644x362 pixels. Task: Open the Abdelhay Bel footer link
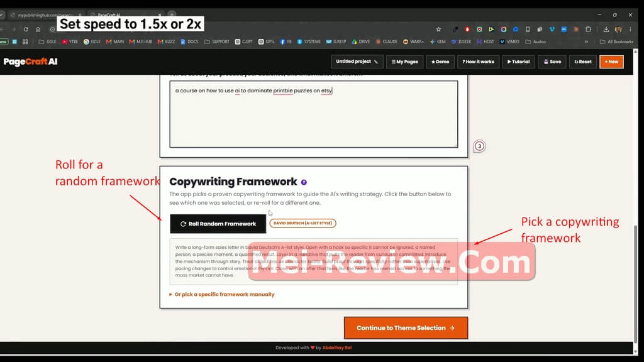[x=337, y=348]
